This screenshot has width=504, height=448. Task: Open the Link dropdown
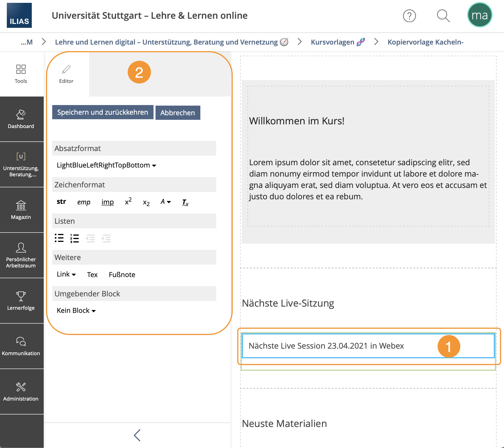[x=66, y=274]
